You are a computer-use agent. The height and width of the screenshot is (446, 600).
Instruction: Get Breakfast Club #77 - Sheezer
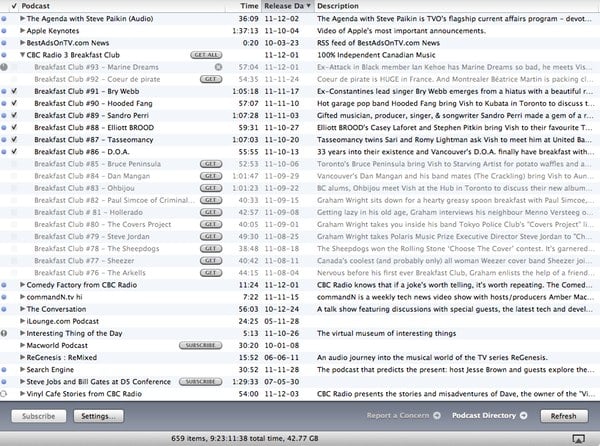tap(211, 260)
